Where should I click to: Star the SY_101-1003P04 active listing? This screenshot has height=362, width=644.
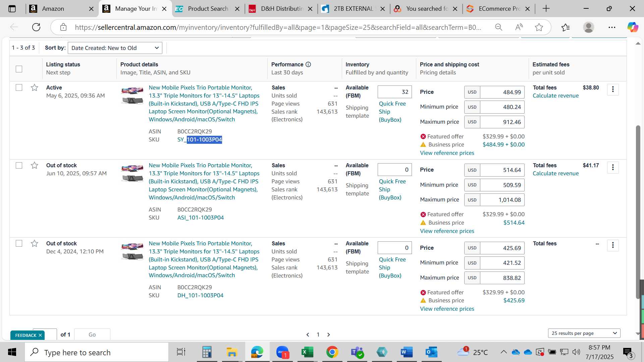pyautogui.click(x=34, y=88)
